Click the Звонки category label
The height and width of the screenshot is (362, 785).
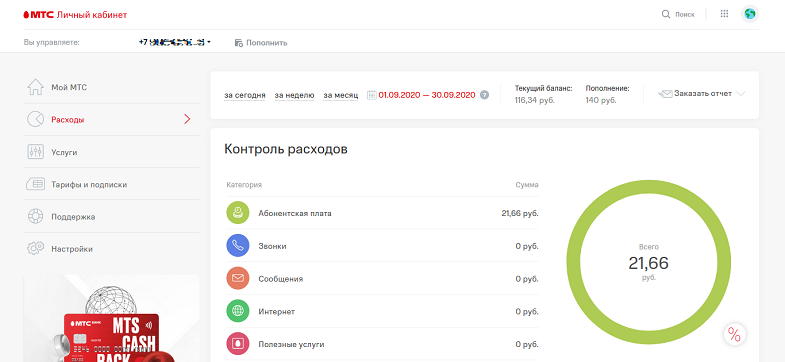point(272,246)
